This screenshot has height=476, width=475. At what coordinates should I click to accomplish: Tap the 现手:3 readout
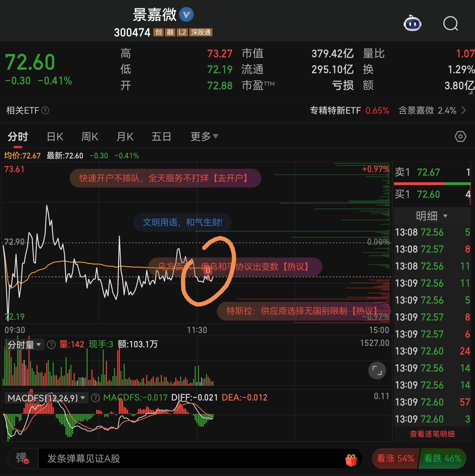pyautogui.click(x=101, y=344)
